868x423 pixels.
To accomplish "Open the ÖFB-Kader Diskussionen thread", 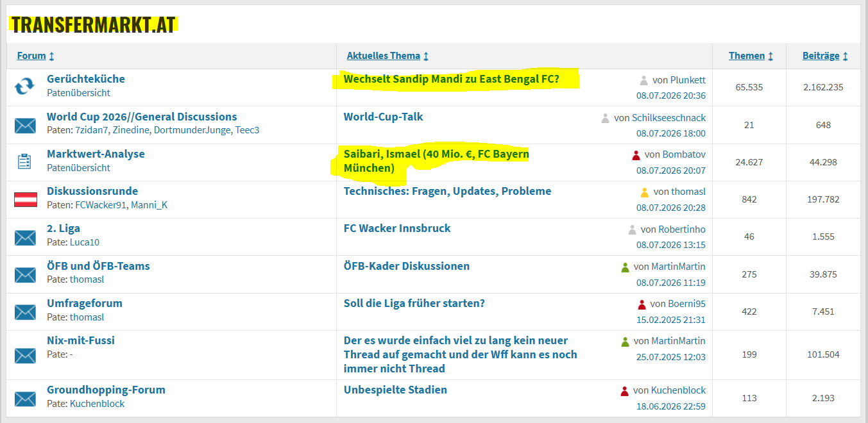I will 407,266.
